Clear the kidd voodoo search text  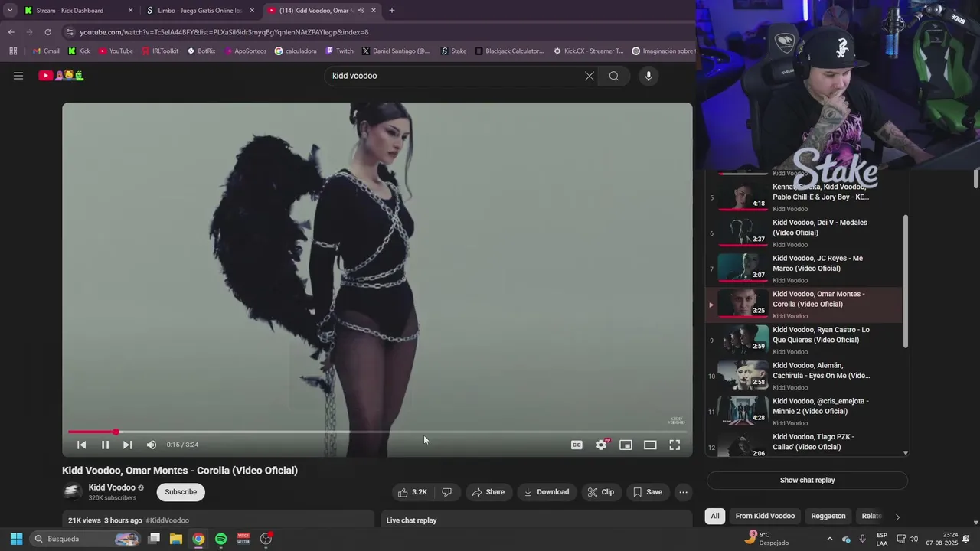[590, 76]
